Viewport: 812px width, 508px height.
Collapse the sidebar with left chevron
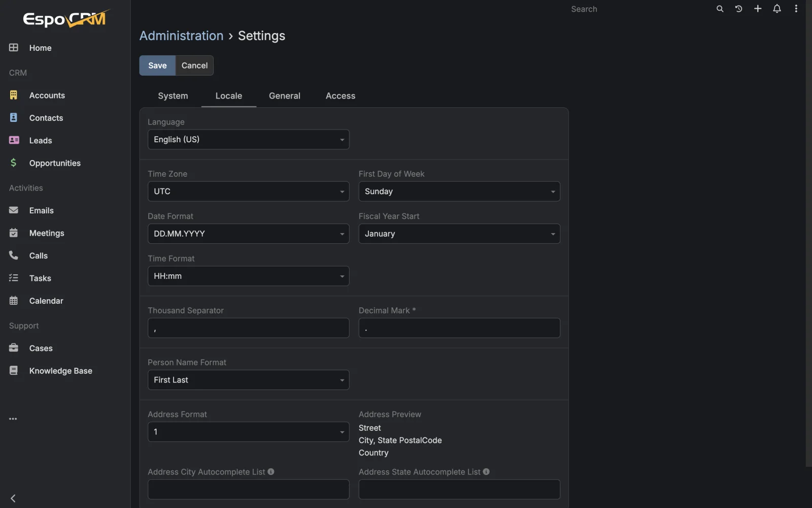pyautogui.click(x=13, y=498)
